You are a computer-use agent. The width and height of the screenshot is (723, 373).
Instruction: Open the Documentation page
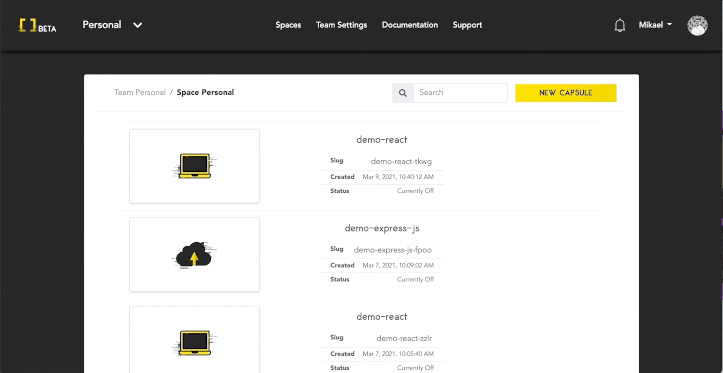410,25
